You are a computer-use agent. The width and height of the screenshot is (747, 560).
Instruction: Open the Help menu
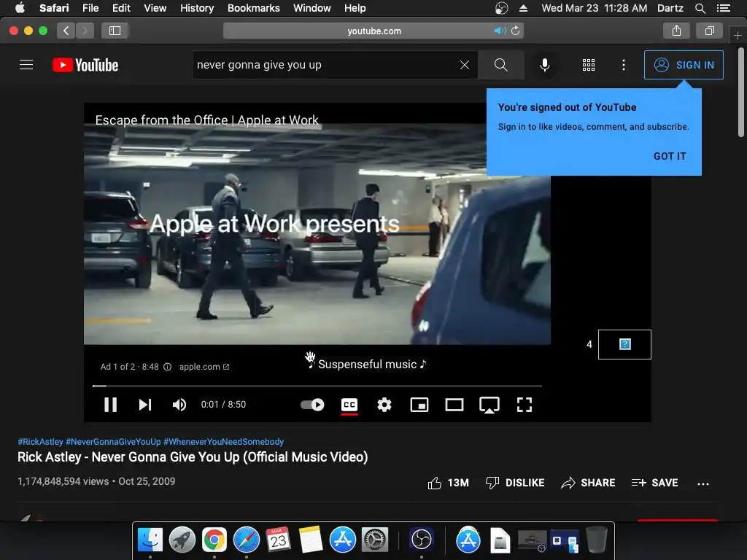355,8
